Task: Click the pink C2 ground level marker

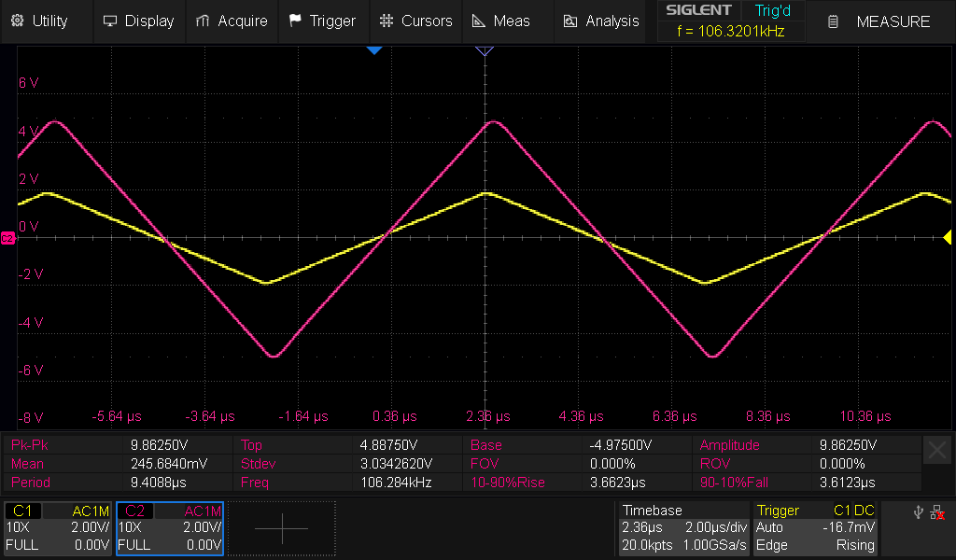Action: pyautogui.click(x=7, y=238)
